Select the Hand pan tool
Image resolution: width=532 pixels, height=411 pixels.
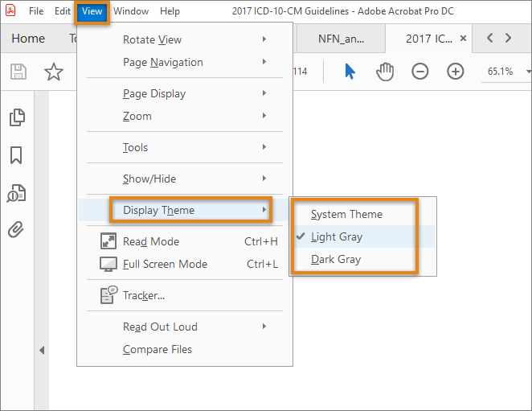(x=385, y=72)
